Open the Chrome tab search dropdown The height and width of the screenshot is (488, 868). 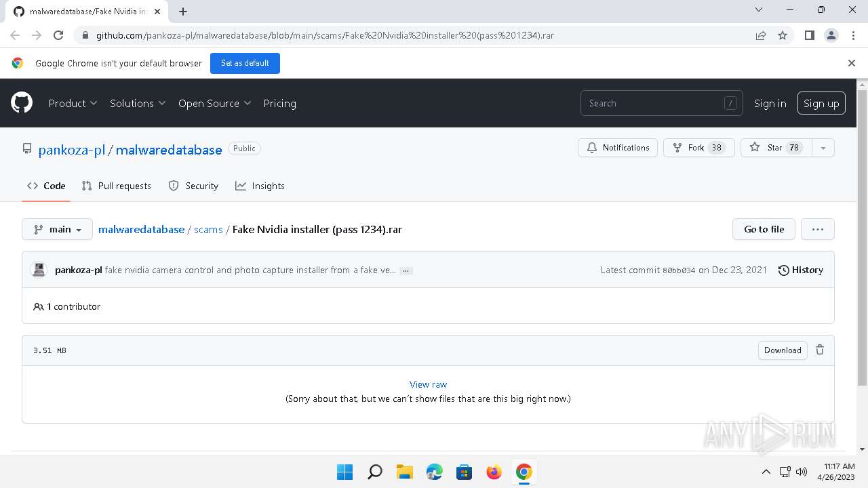[x=759, y=9]
